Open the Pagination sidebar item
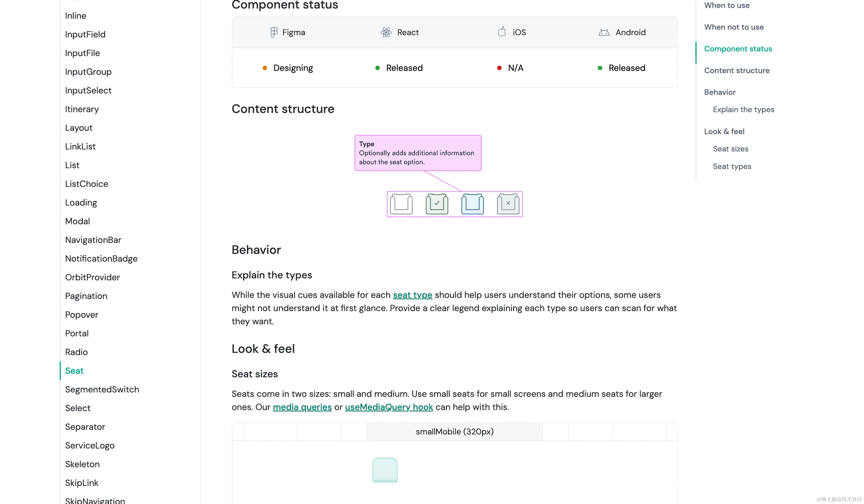Image resolution: width=864 pixels, height=504 pixels. click(x=86, y=296)
